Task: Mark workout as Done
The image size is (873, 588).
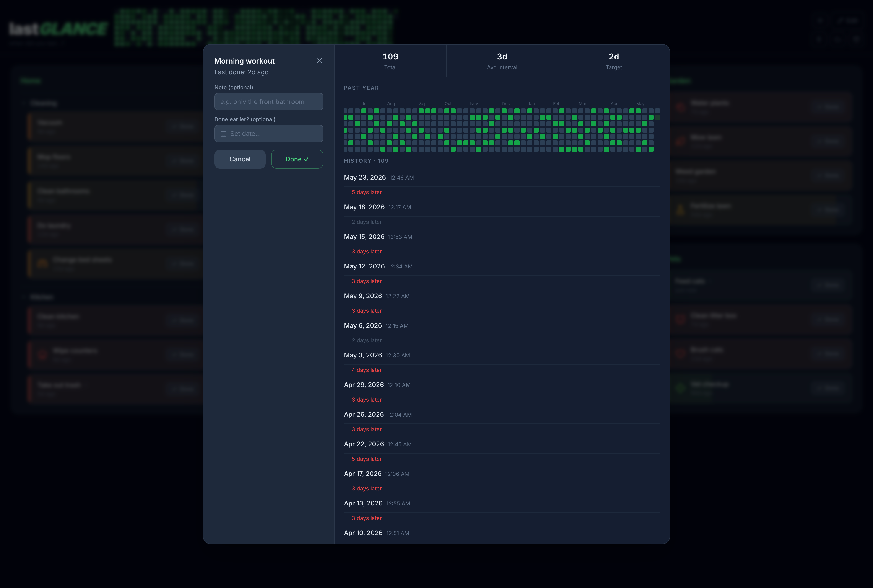Action: (297, 159)
